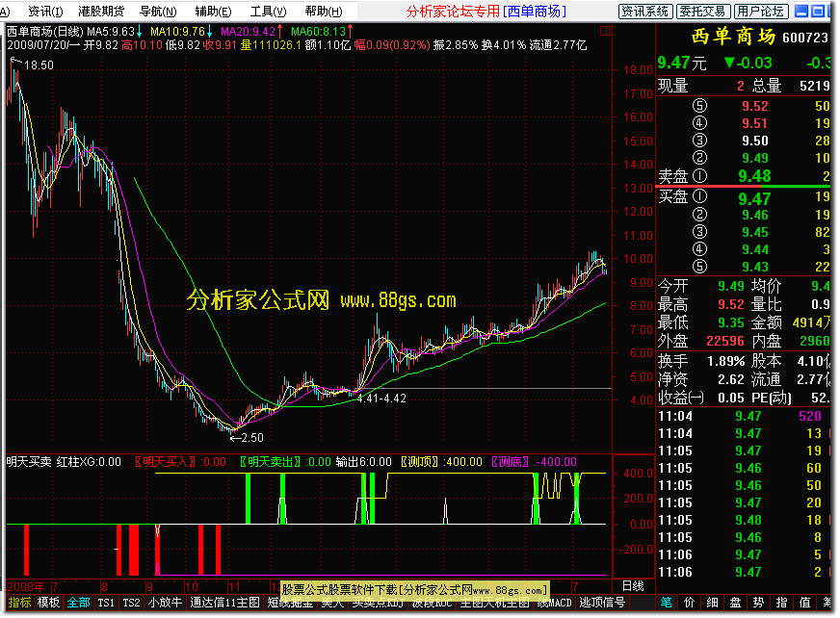The width and height of the screenshot is (840, 618).
Task: Open the 辅助(E) menu
Action: (x=213, y=12)
